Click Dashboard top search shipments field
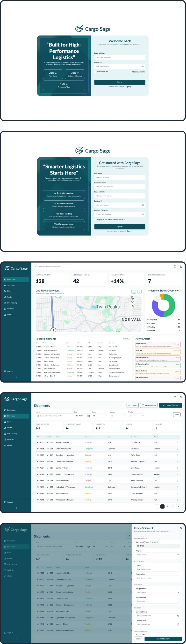The image size is (186, 644). (52, 266)
